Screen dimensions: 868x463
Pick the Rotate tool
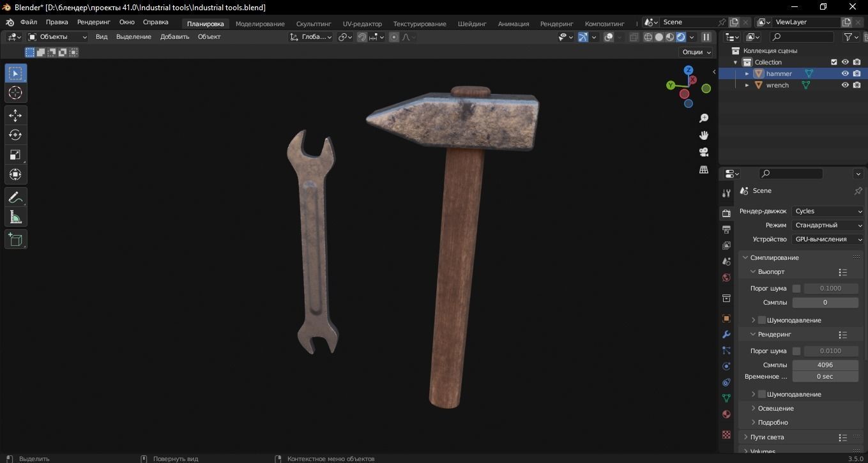pos(15,135)
